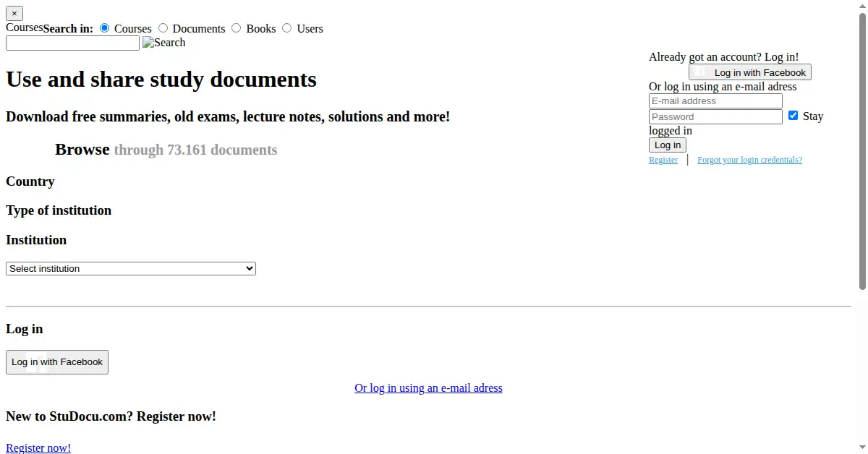Screen dimensions: 868x454
Task: Click the × close button
Action: [14, 13]
